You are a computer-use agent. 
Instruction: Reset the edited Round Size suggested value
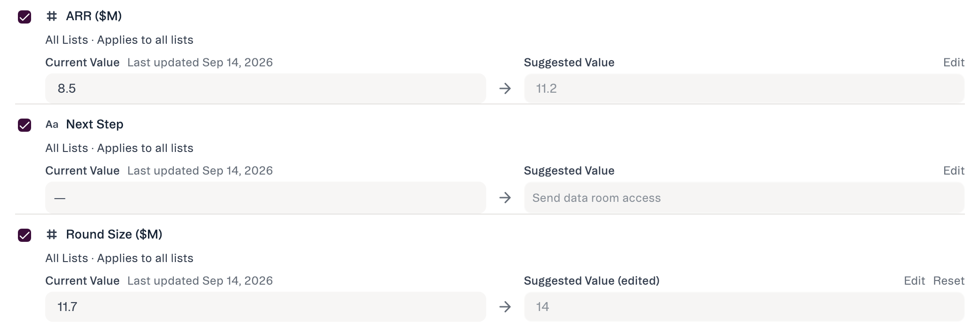(x=948, y=281)
